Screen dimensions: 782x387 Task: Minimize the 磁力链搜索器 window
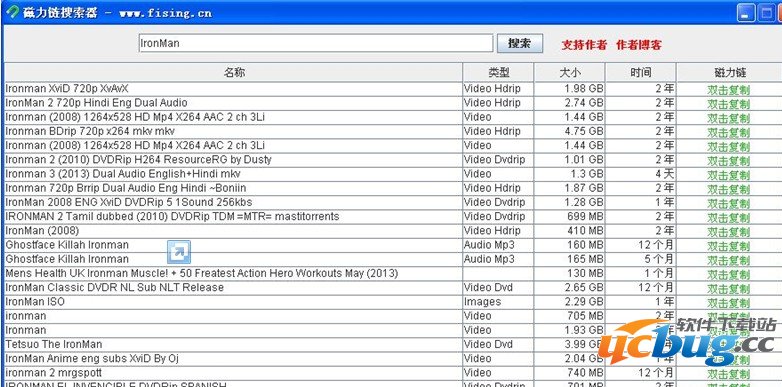tap(746, 13)
